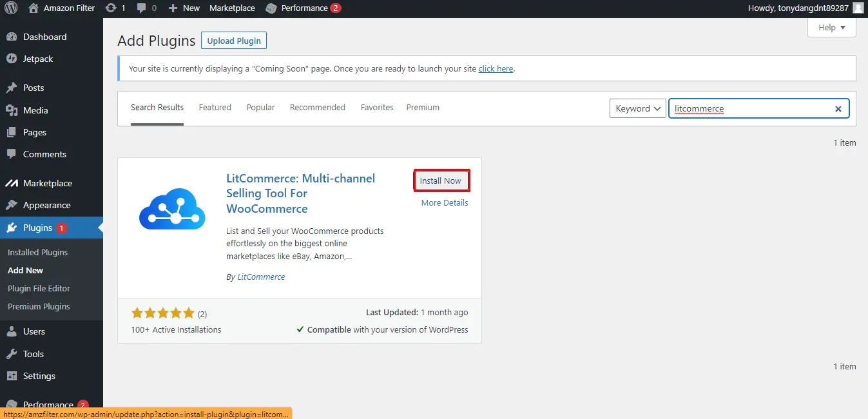Click the Settings sidebar icon
This screenshot has height=419, width=868.
point(12,376)
